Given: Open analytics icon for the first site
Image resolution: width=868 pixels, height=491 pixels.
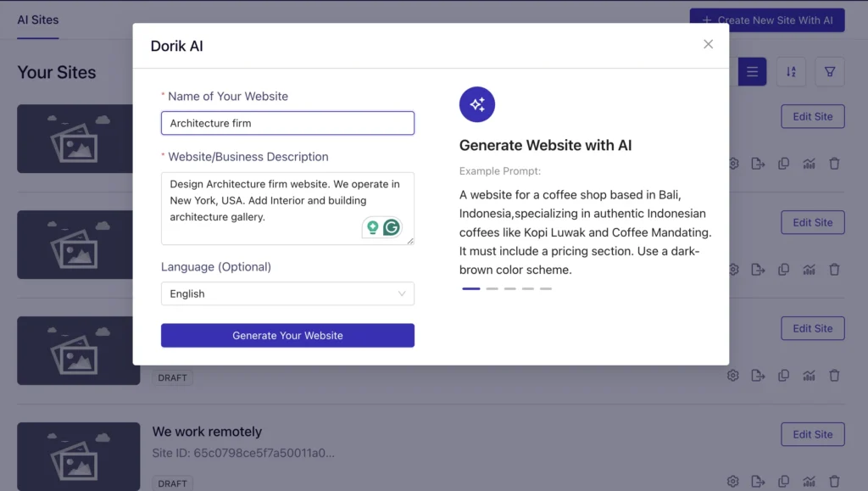Looking at the screenshot, I should 809,164.
